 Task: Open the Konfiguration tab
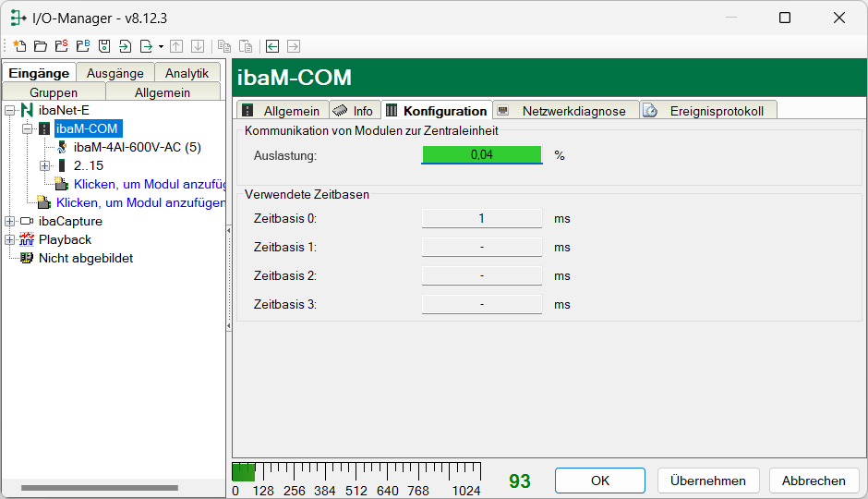point(437,110)
